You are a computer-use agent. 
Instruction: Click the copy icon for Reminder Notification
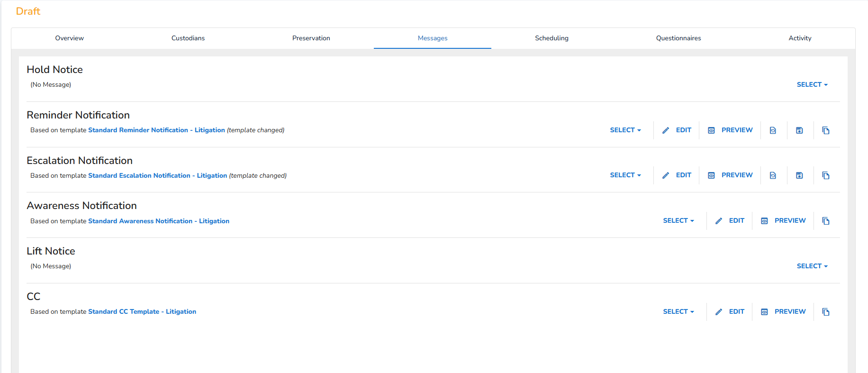(826, 130)
